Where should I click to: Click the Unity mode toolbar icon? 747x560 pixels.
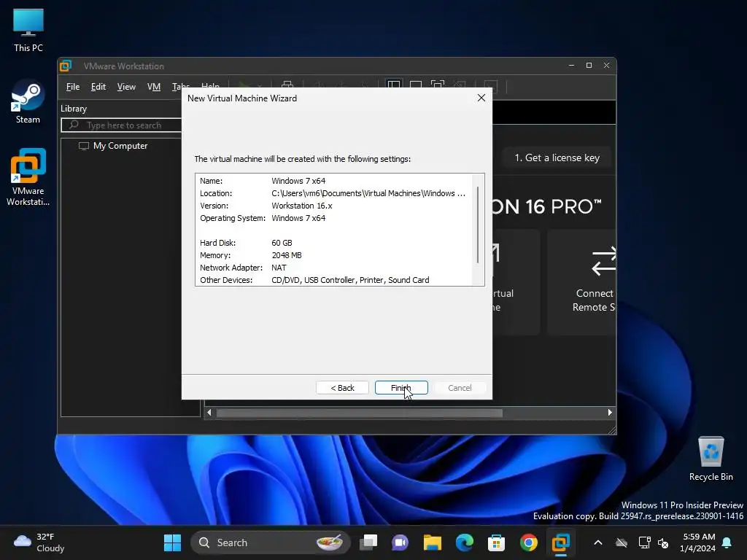(460, 85)
